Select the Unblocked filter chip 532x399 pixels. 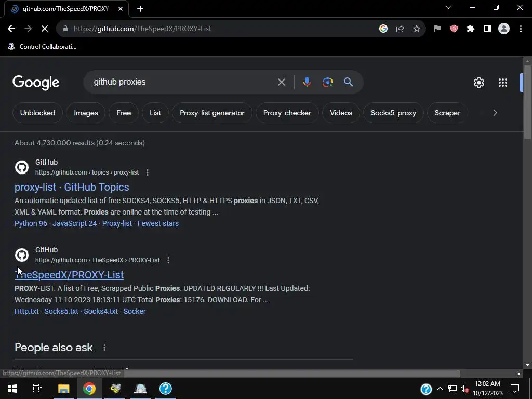tap(37, 113)
